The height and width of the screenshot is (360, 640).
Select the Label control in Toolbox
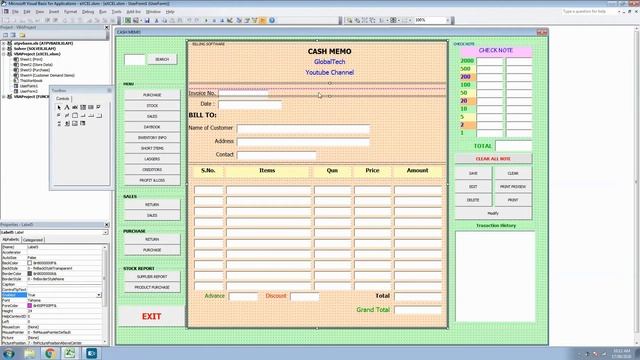point(67,107)
